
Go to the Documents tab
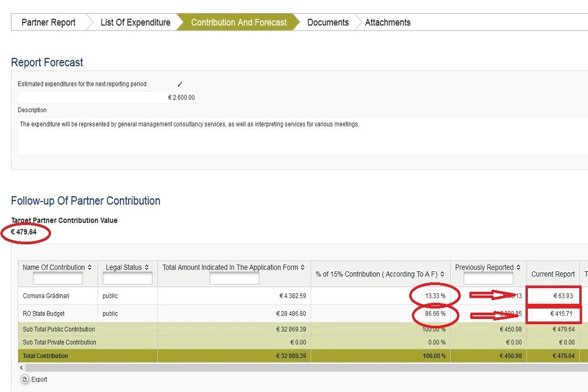[328, 22]
